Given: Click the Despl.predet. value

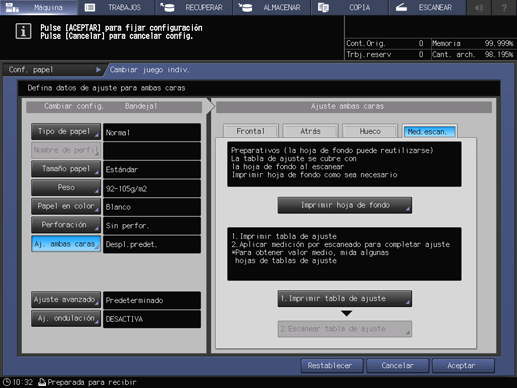Looking at the screenshot, I should coord(152,244).
